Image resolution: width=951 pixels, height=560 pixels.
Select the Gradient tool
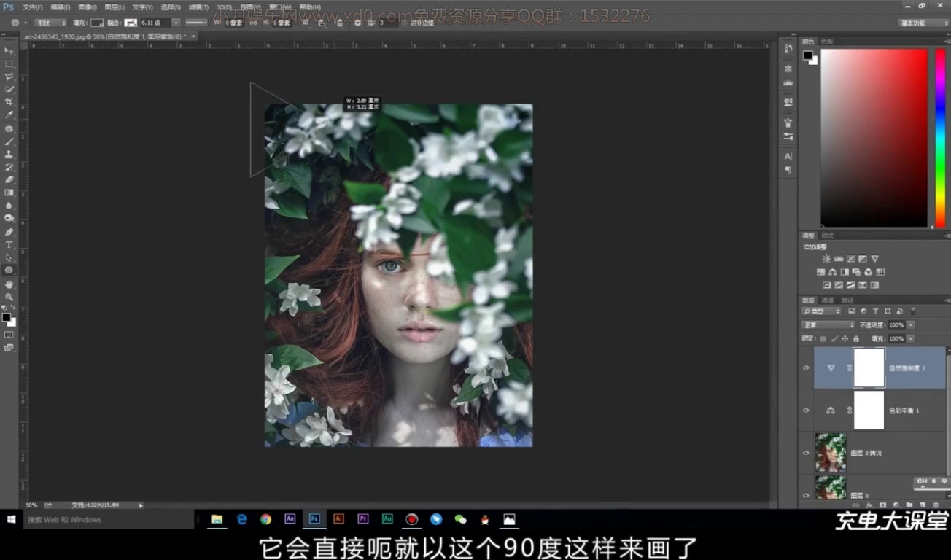pos(9,192)
